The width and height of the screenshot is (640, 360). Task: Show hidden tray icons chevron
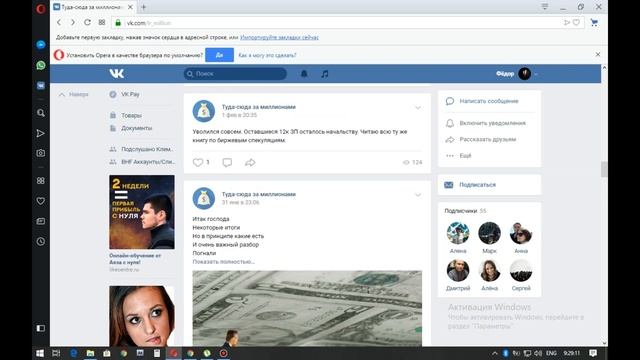click(495, 353)
